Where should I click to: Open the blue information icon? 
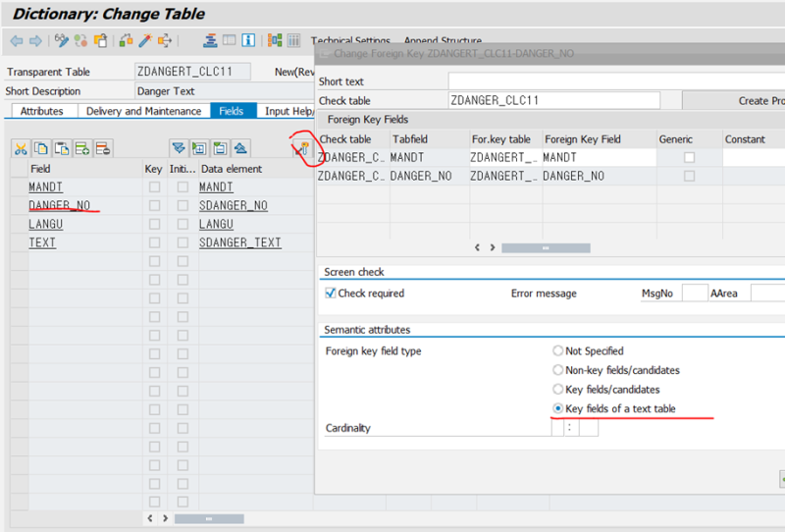248,40
